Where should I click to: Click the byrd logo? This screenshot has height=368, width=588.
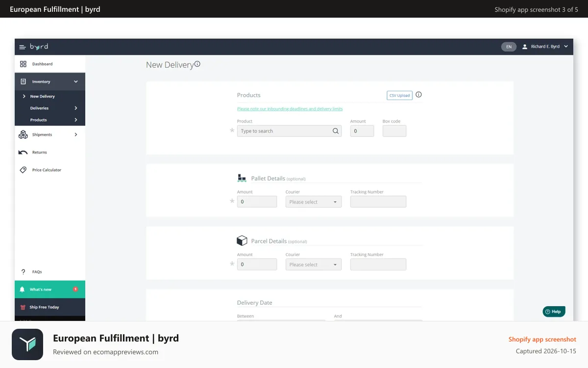39,47
